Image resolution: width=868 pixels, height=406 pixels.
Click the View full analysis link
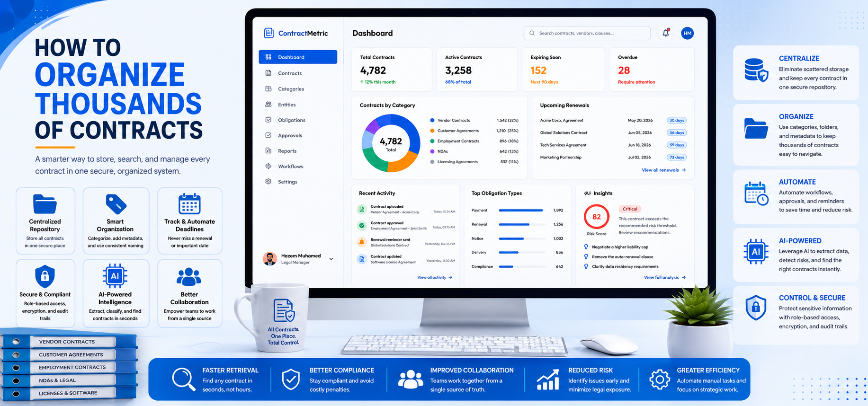(664, 278)
